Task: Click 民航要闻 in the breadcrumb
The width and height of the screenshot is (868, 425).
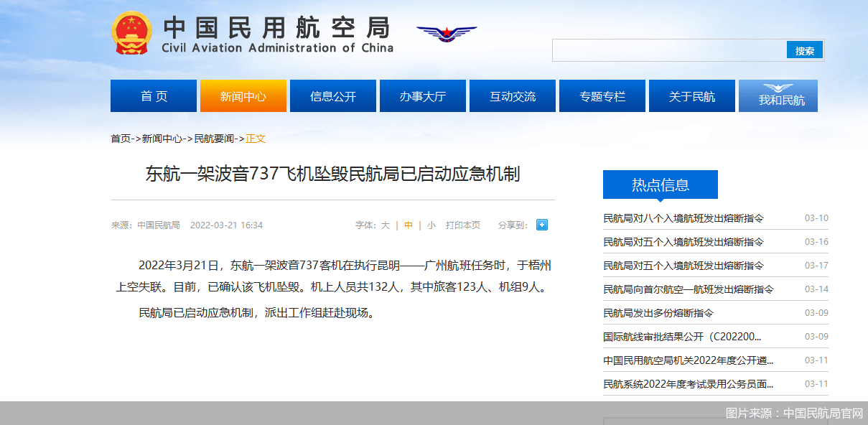Action: (214, 139)
